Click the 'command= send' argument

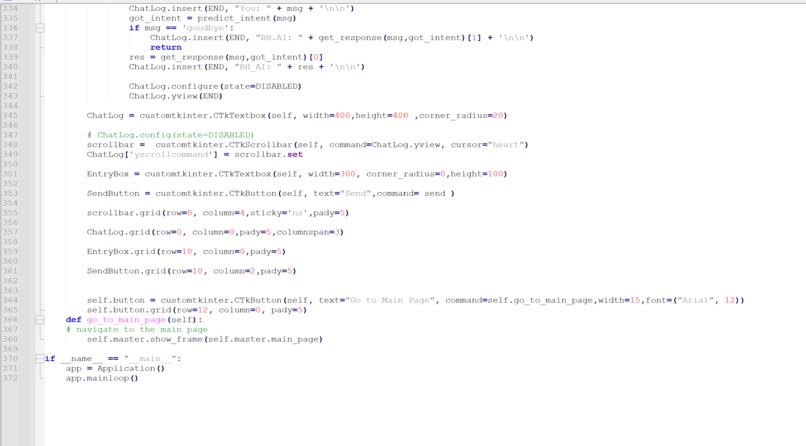click(x=411, y=193)
